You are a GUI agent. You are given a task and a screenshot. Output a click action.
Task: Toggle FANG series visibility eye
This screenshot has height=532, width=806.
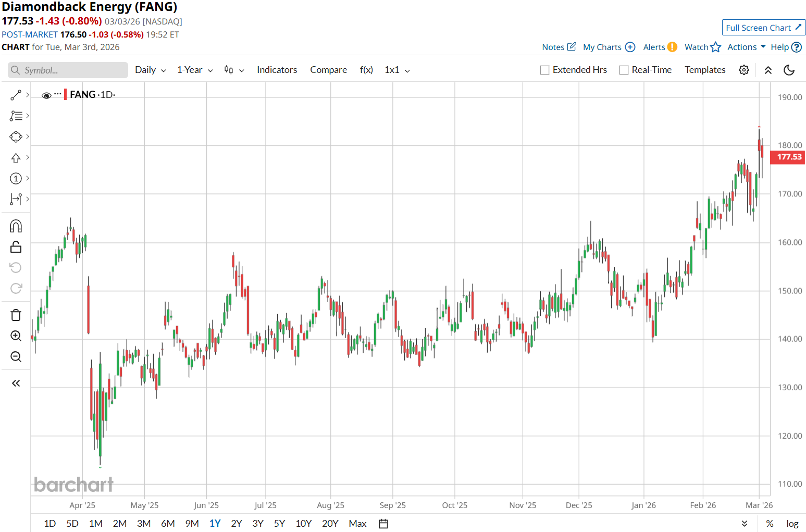46,95
